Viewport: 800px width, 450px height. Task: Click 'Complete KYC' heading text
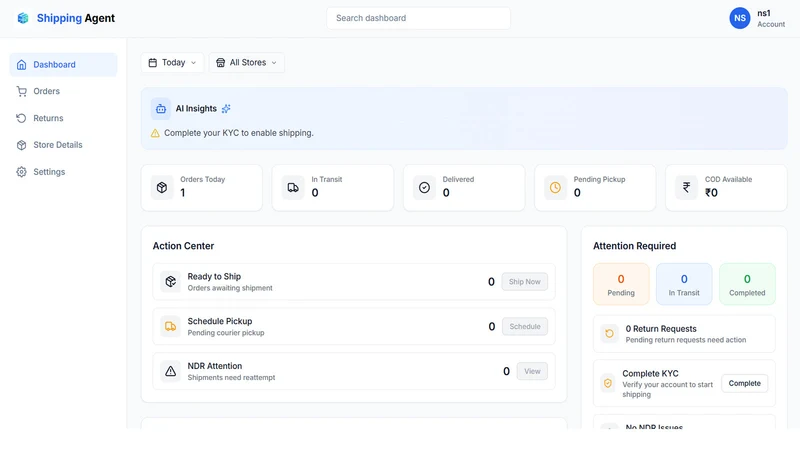tap(650, 373)
